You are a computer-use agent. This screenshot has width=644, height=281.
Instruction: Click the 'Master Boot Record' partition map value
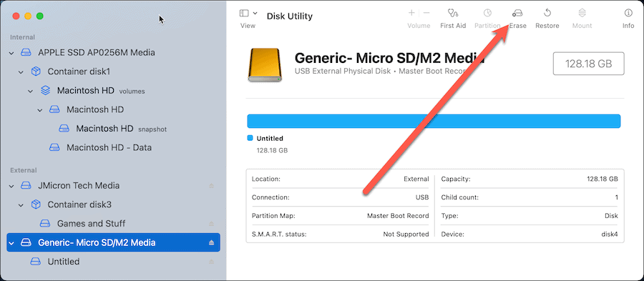pos(398,216)
